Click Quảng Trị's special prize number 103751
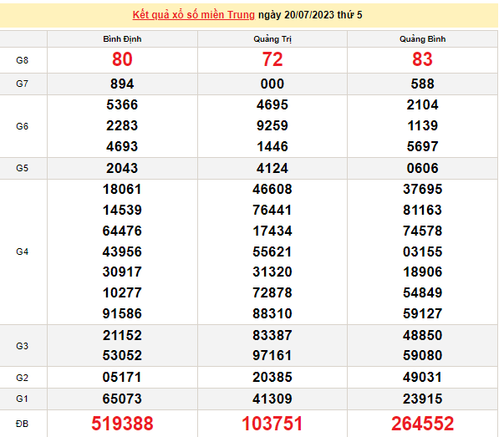The width and height of the screenshot is (504, 437). (272, 423)
